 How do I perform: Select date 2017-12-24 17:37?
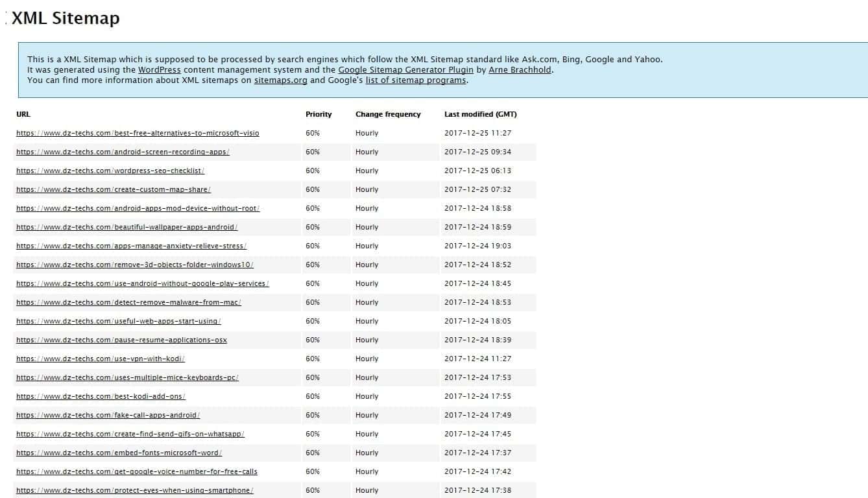477,453
